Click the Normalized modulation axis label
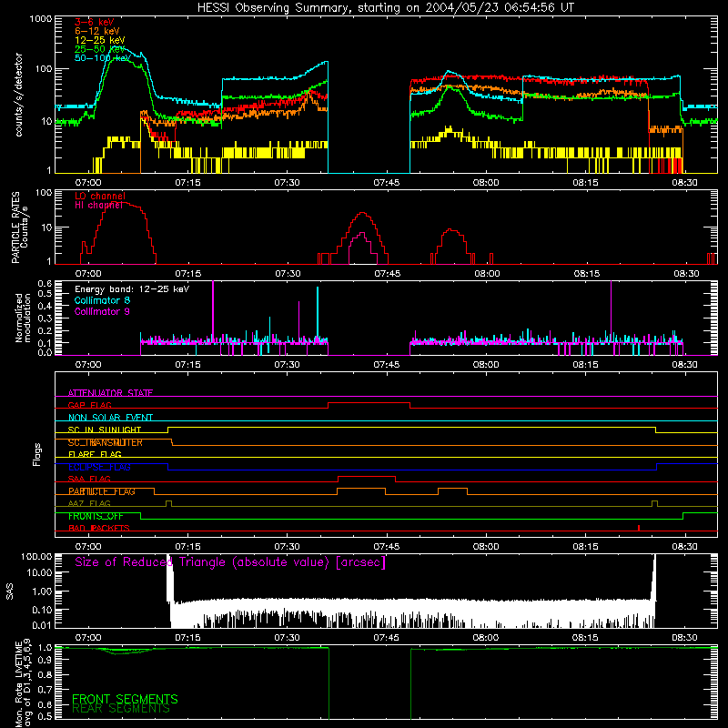 coord(23,318)
